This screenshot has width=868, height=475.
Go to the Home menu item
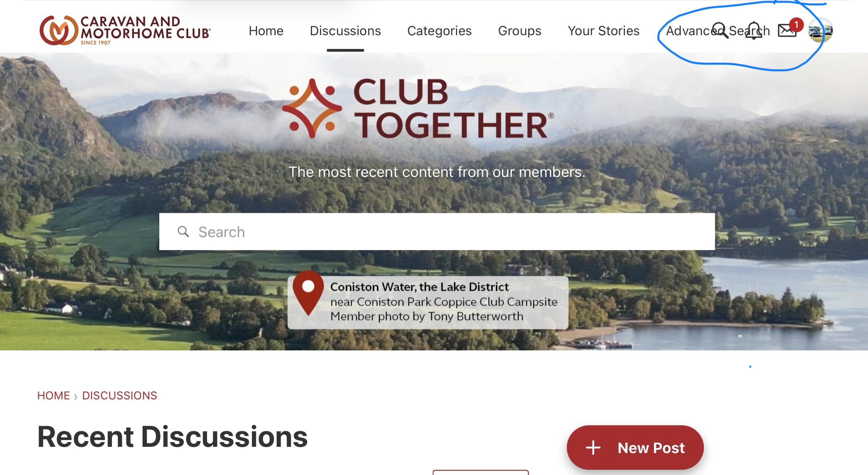tap(266, 31)
